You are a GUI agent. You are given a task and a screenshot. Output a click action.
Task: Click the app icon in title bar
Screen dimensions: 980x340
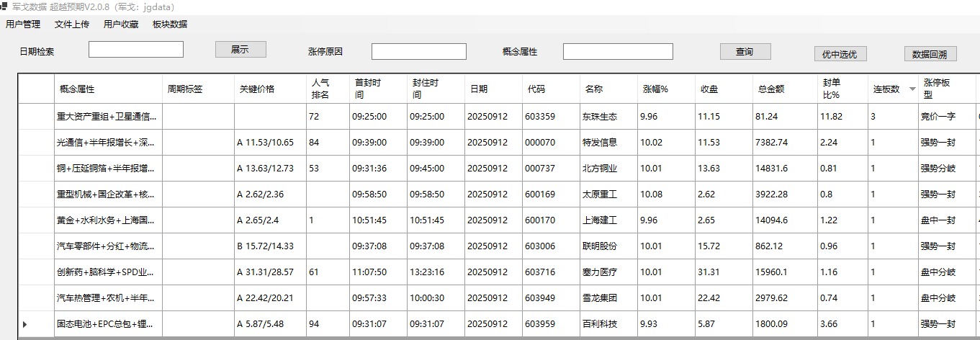[x=4, y=6]
